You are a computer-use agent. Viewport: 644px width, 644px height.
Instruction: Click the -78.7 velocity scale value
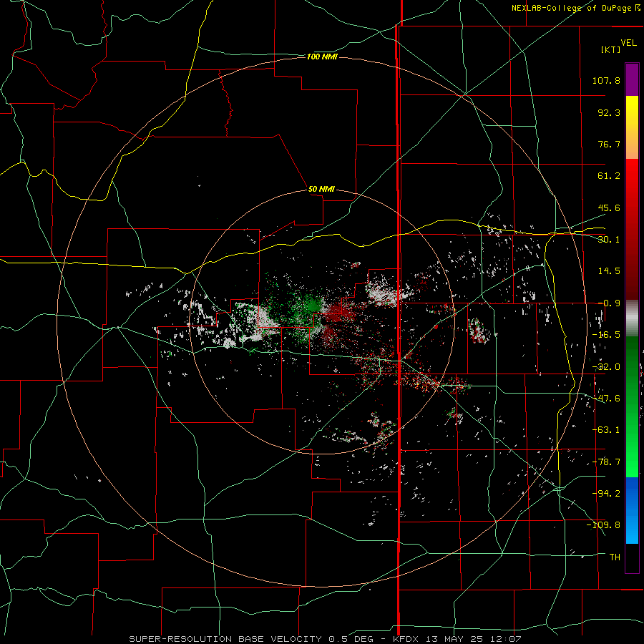click(x=606, y=462)
